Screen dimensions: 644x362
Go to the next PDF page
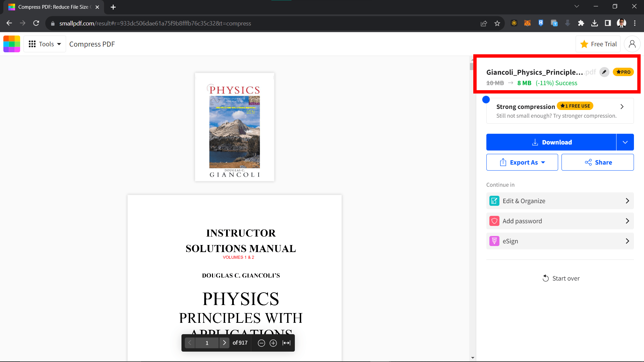(x=224, y=343)
